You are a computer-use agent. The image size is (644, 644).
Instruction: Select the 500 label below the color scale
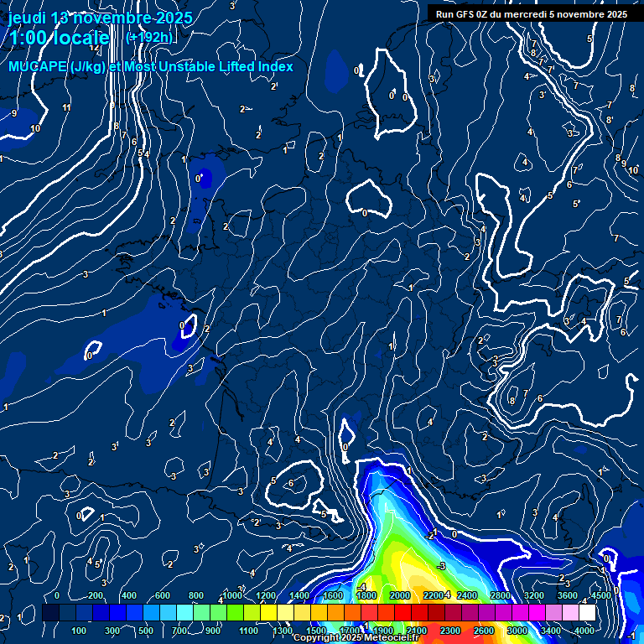pos(146,631)
